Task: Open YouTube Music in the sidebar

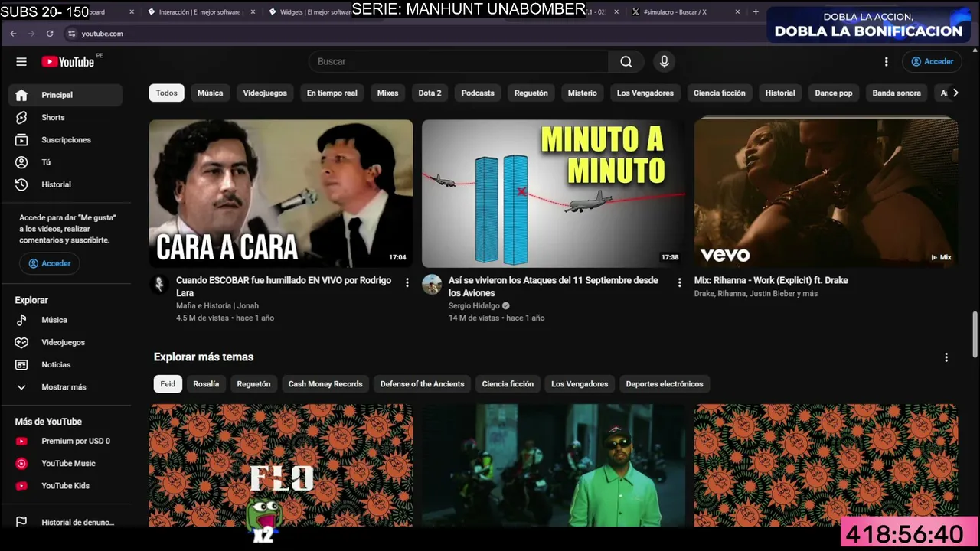Action: coord(65,463)
